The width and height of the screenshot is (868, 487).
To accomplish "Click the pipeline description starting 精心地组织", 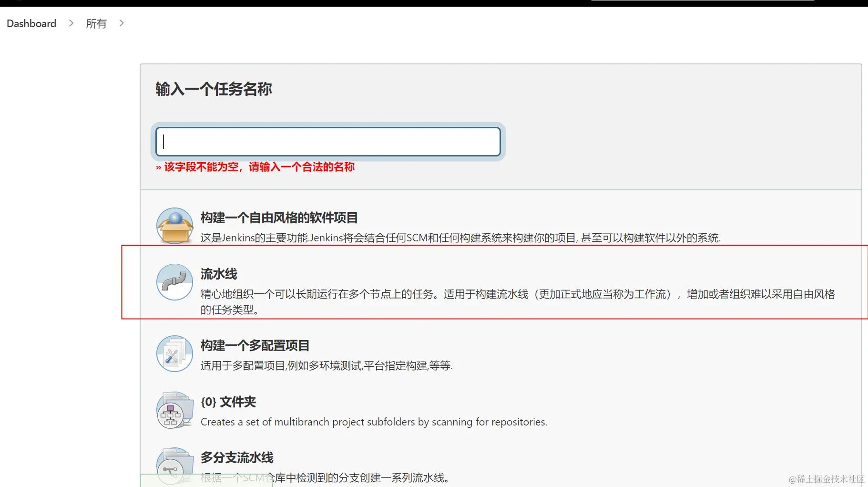I will coord(518,302).
